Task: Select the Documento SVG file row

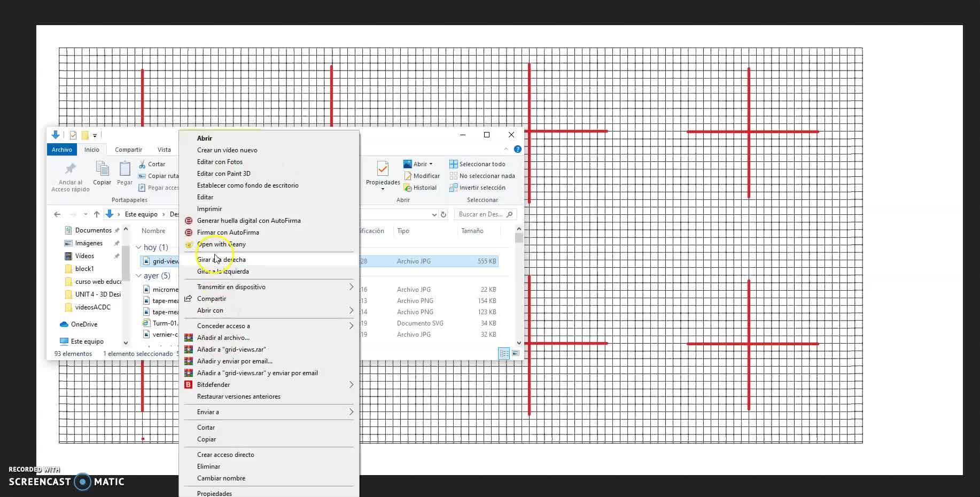Action: coord(319,323)
